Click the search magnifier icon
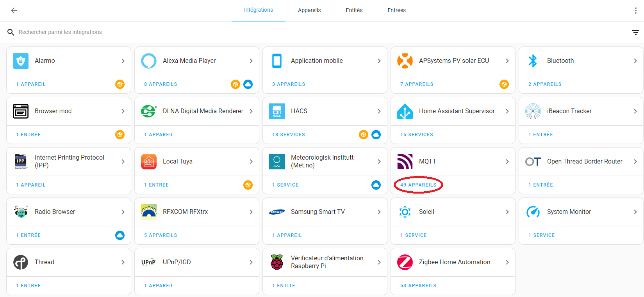Image resolution: width=644 pixels, height=297 pixels. (11, 32)
